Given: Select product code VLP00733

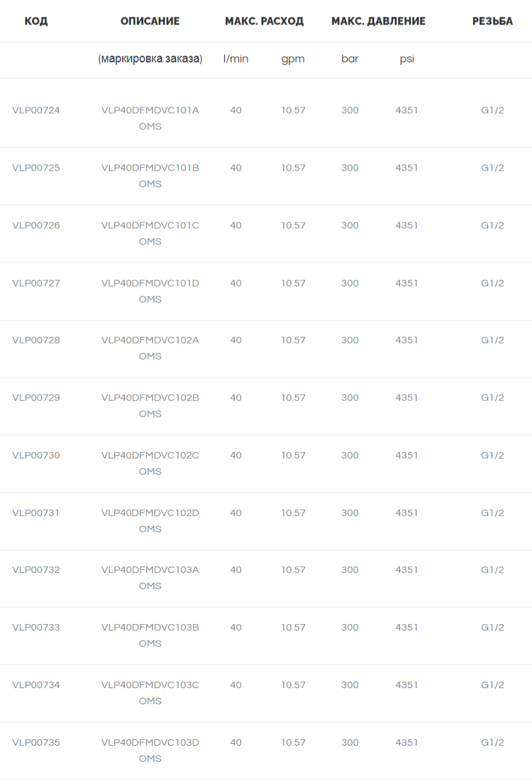Looking at the screenshot, I should click(x=36, y=627).
